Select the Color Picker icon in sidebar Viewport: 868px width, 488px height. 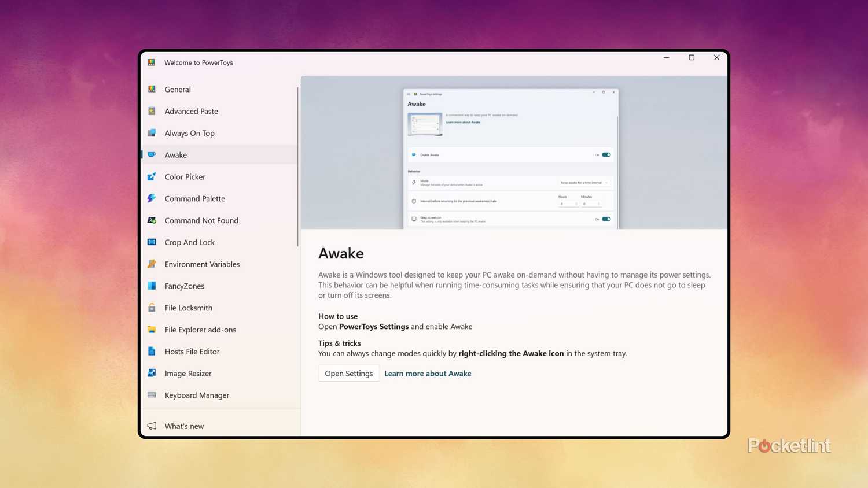152,176
